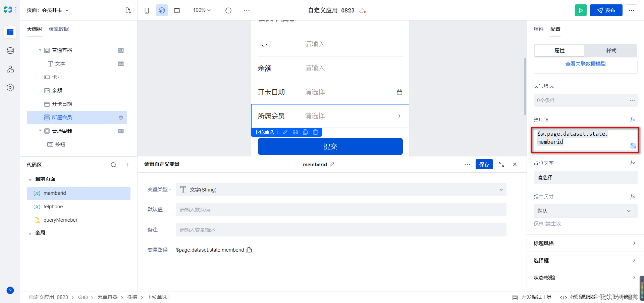
Task: Expand the variable editor panel
Action: click(x=501, y=164)
